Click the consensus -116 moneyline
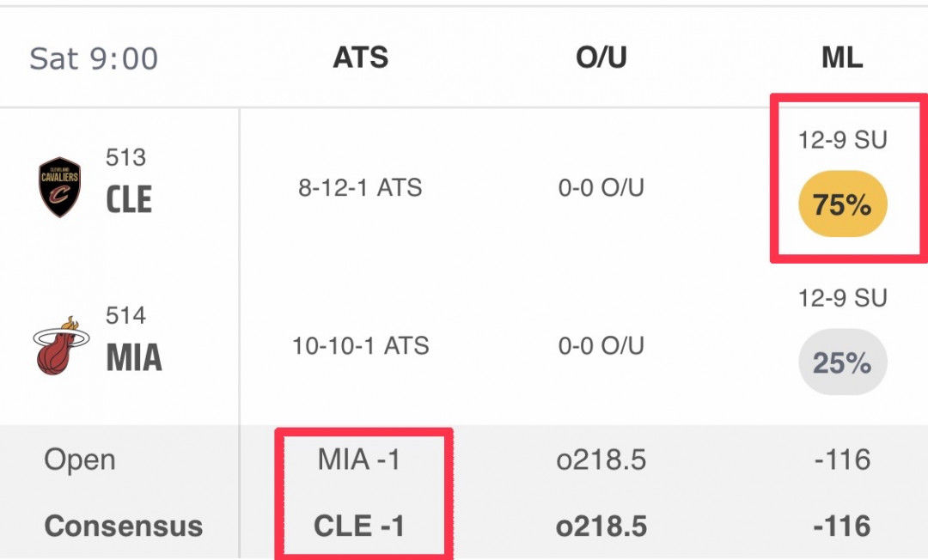Screen dimensions: 928x560 (x=842, y=527)
